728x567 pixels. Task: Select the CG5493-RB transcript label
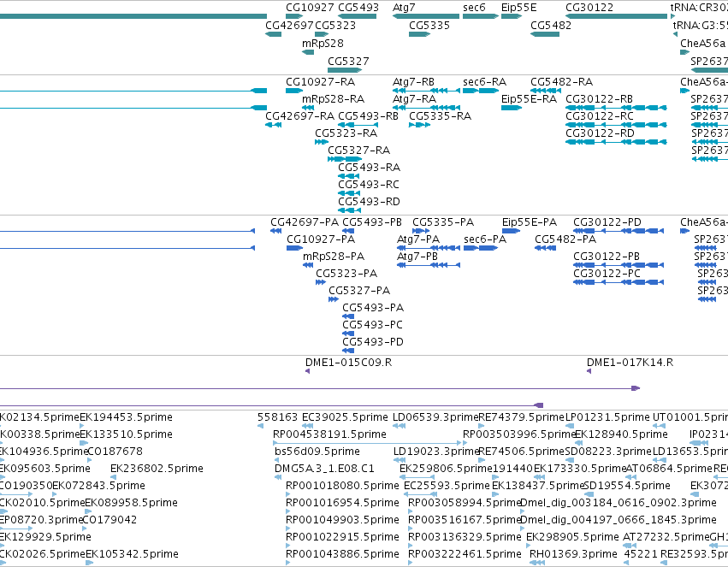click(368, 116)
